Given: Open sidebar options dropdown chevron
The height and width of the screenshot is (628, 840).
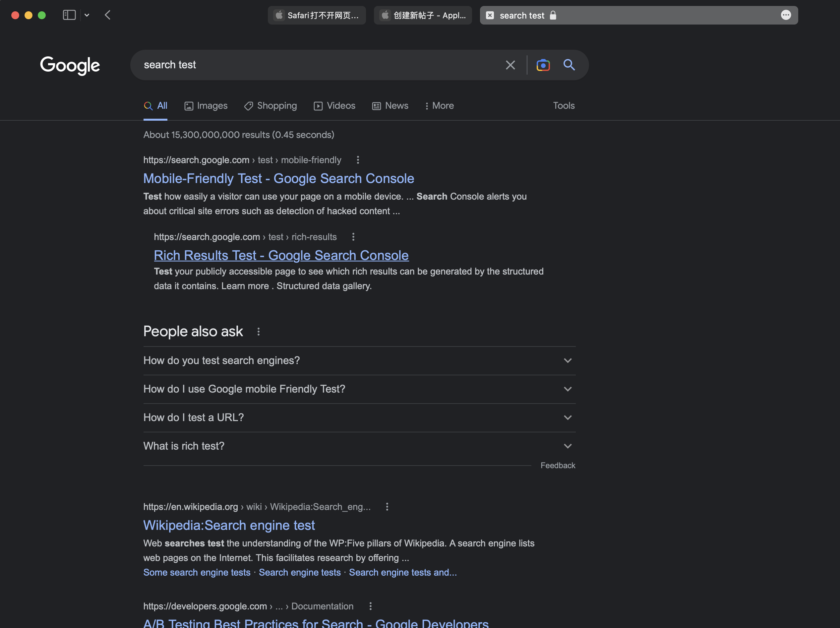Looking at the screenshot, I should 87,15.
